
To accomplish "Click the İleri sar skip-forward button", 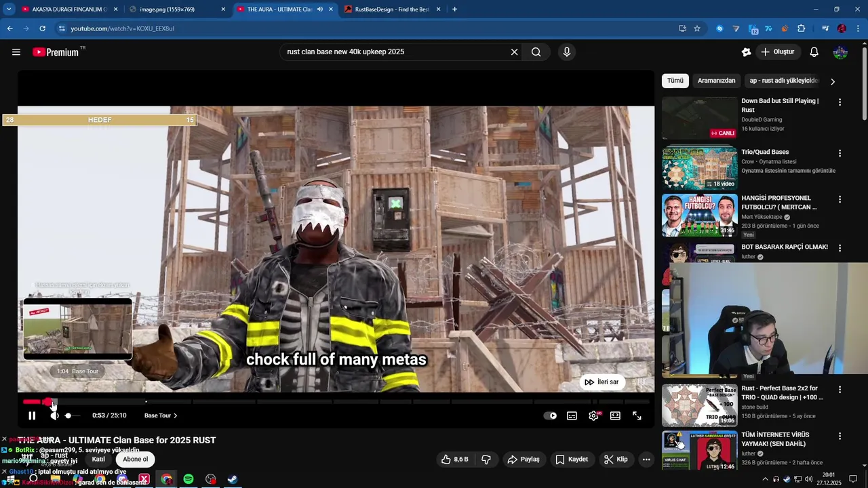I will [601, 382].
